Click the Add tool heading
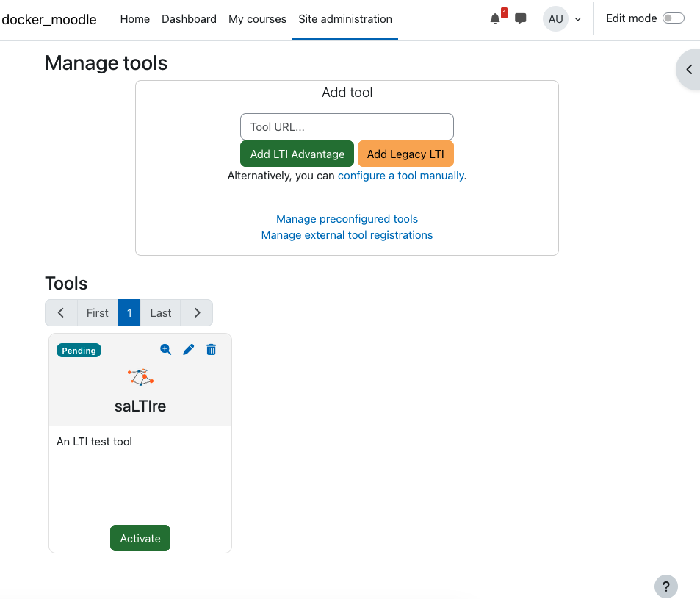Screen dimensions: 700x599 point(347,93)
